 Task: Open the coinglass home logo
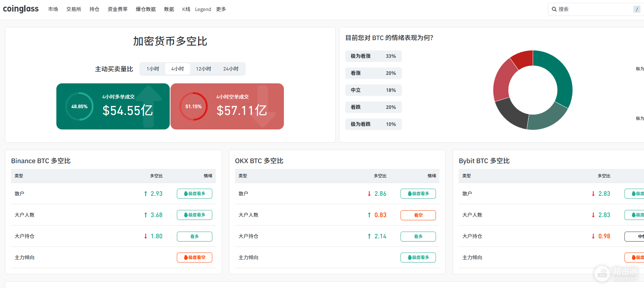21,9
